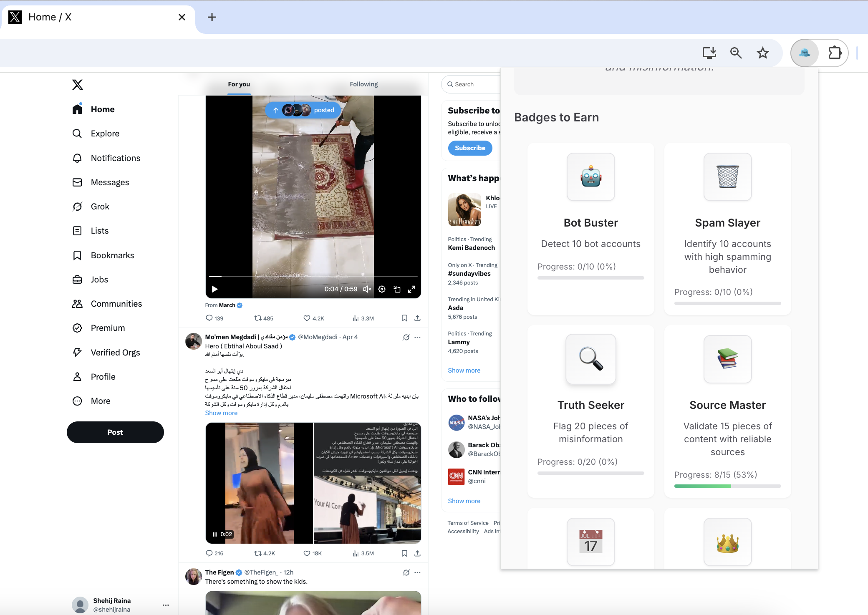Screen dimensions: 868x615
Task: Click the Bot Buster robot badge icon
Action: [590, 177]
